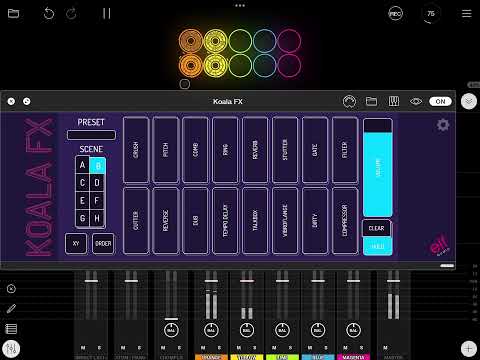Trigger the GATE effect
Viewport: 480px width, 360px height.
(315, 150)
